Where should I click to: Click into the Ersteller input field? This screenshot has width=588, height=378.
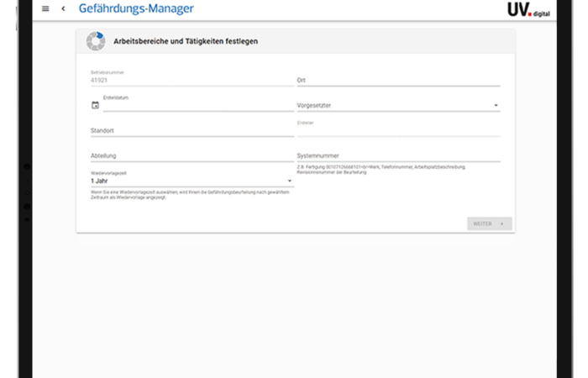coord(399,130)
